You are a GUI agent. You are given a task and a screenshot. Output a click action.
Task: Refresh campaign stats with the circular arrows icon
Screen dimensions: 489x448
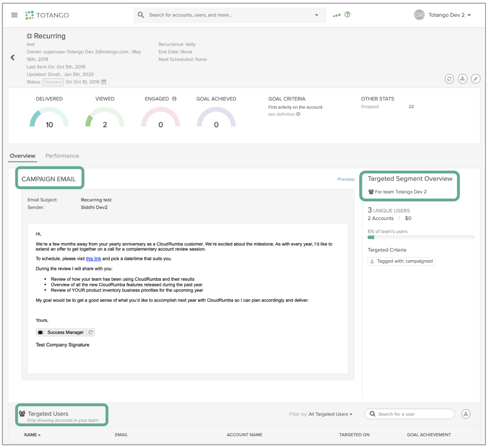(x=449, y=79)
